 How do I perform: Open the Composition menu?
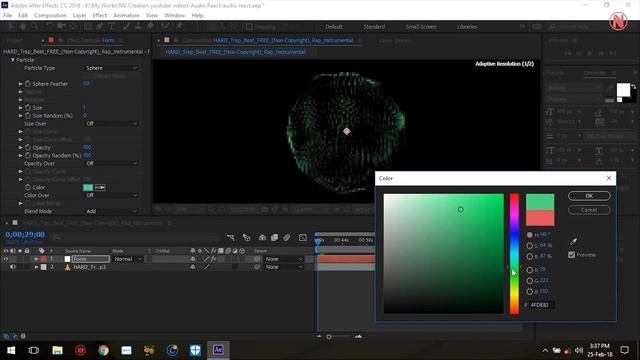[x=50, y=16]
